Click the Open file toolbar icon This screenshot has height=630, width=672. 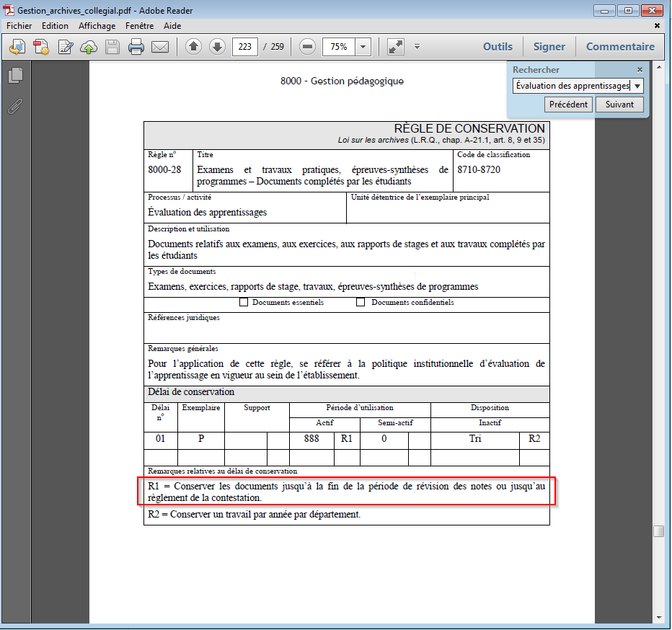pyautogui.click(x=17, y=47)
